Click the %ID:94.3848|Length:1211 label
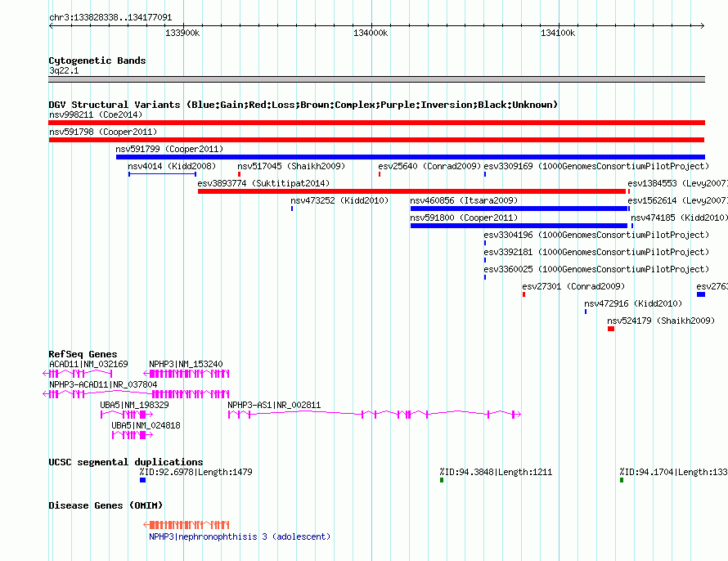This screenshot has height=561, width=728. [x=496, y=473]
